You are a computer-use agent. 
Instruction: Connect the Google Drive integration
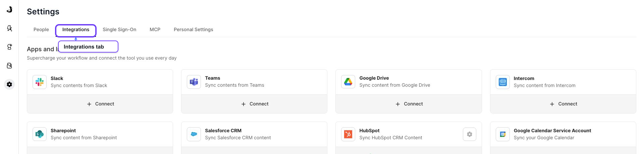coord(409,104)
